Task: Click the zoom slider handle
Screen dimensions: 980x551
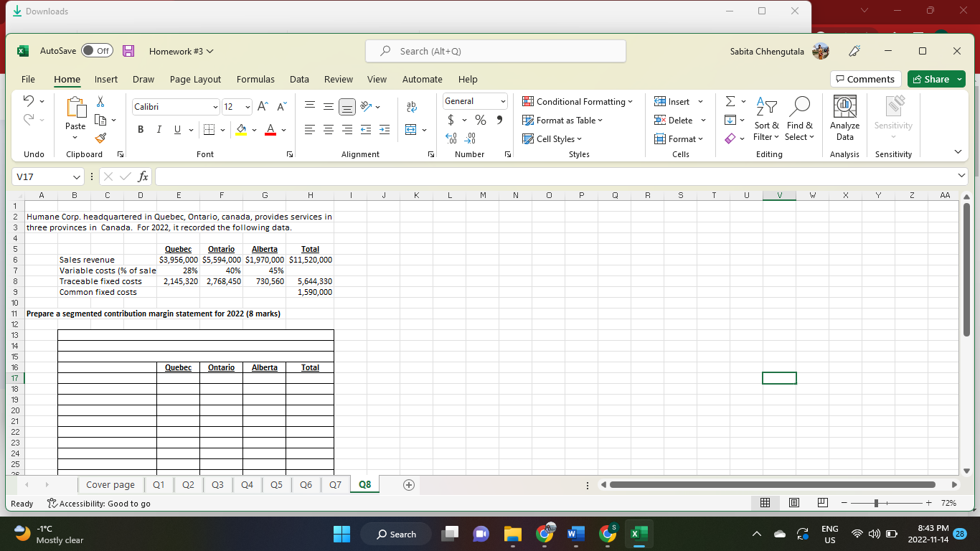Action: tap(876, 503)
